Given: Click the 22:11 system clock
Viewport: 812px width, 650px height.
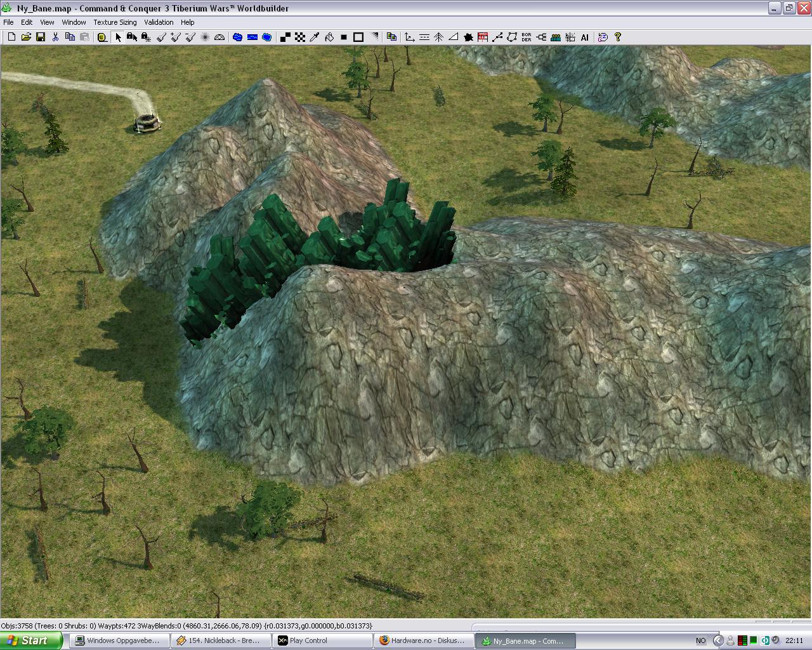Looking at the screenshot, I should coord(794,640).
